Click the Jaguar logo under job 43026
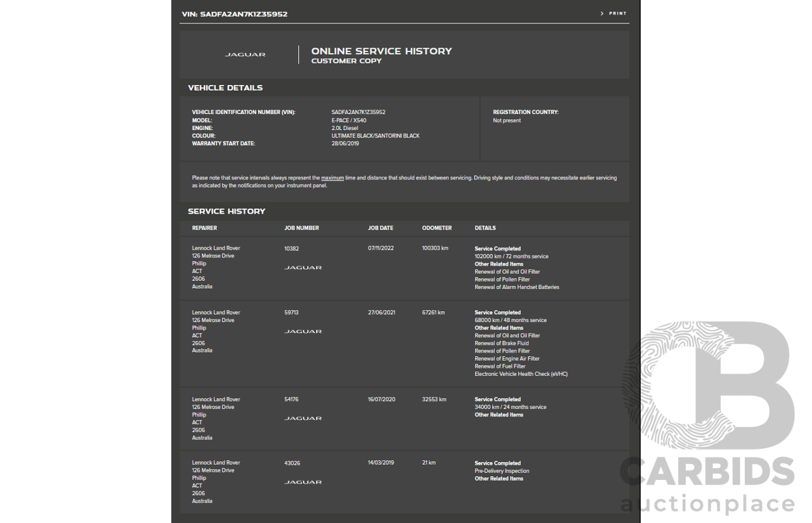 303,482
